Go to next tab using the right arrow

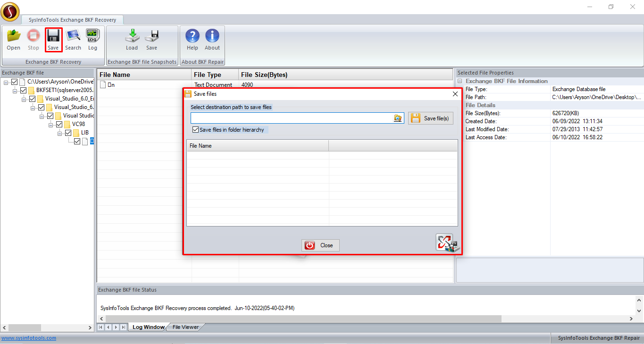click(x=116, y=327)
